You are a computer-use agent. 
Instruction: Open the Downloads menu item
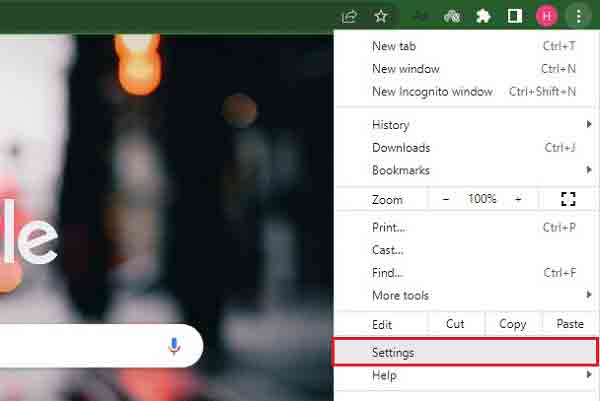click(464, 148)
